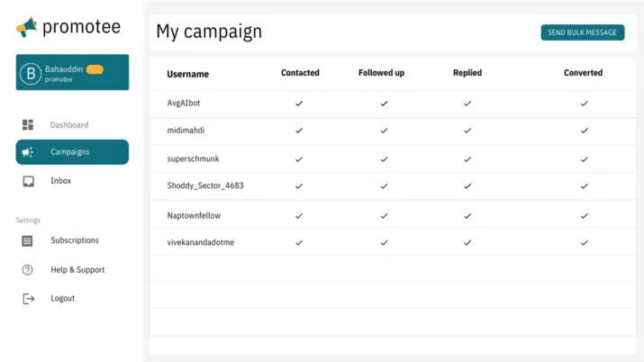Image resolution: width=644 pixels, height=362 pixels.
Task: Click the yellow badge beside Bahauddin
Action: [95, 69]
